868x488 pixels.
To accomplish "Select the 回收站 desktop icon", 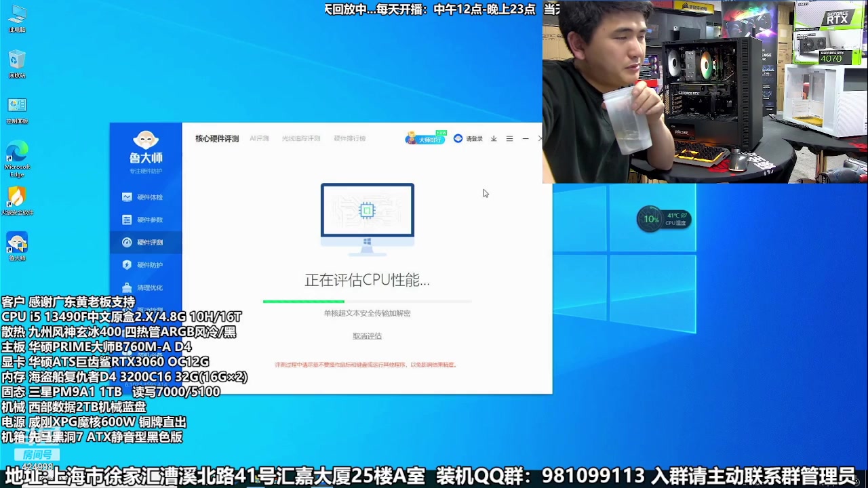I will pos(17,64).
